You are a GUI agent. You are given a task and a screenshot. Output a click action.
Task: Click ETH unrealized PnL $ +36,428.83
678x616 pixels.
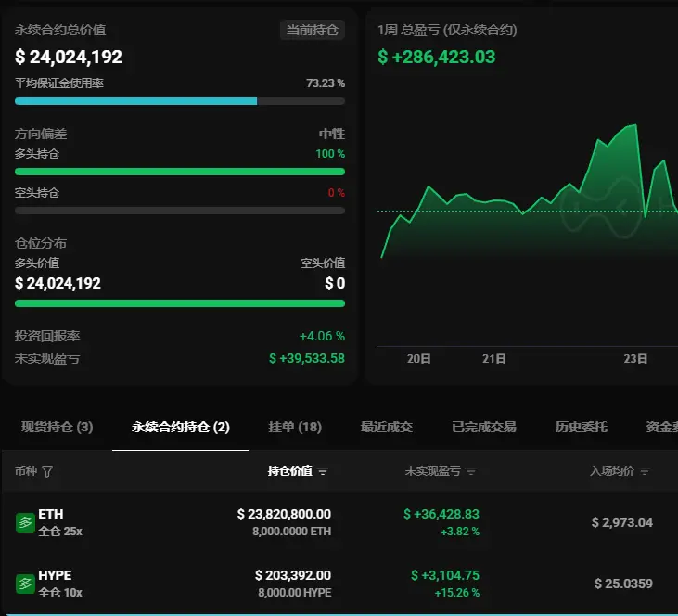coord(441,514)
